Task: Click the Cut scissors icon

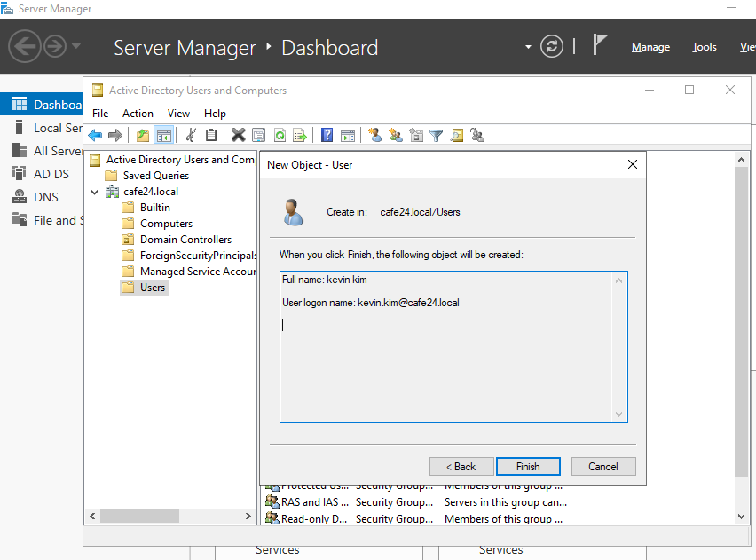Action: click(191, 135)
